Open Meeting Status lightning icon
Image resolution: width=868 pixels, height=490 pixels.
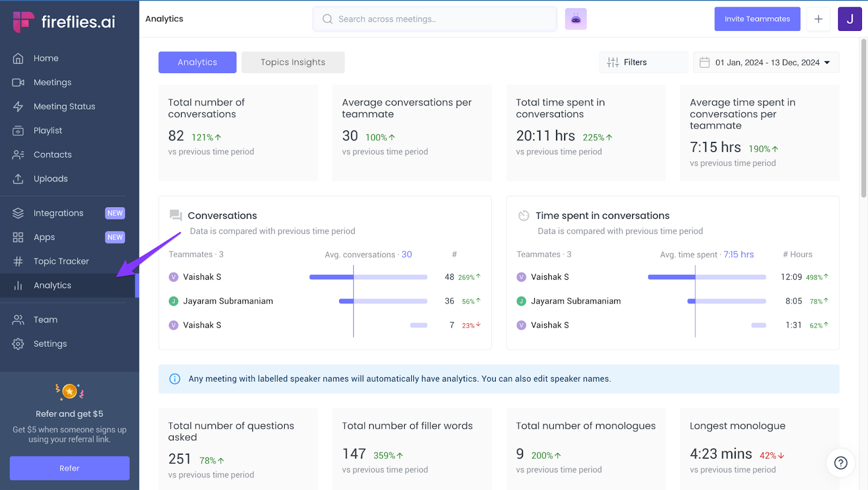pos(18,107)
